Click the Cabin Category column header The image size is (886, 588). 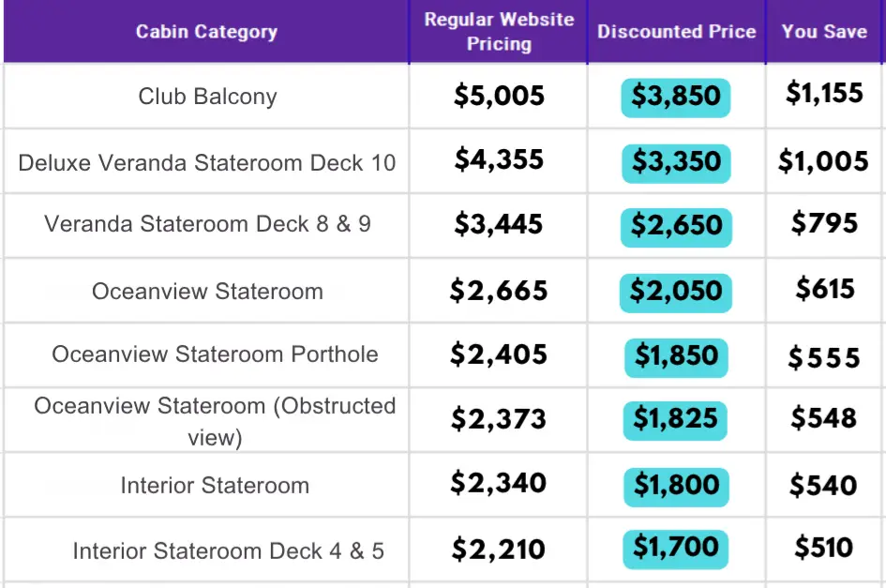pos(206,32)
